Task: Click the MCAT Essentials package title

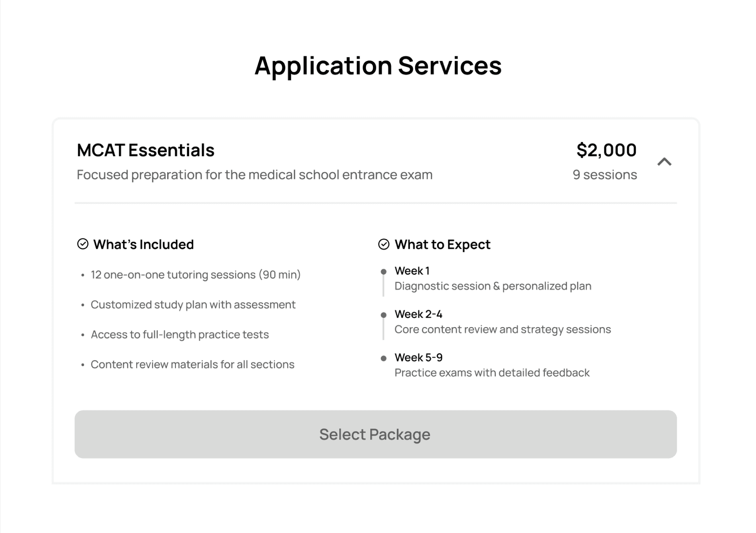Action: [145, 150]
